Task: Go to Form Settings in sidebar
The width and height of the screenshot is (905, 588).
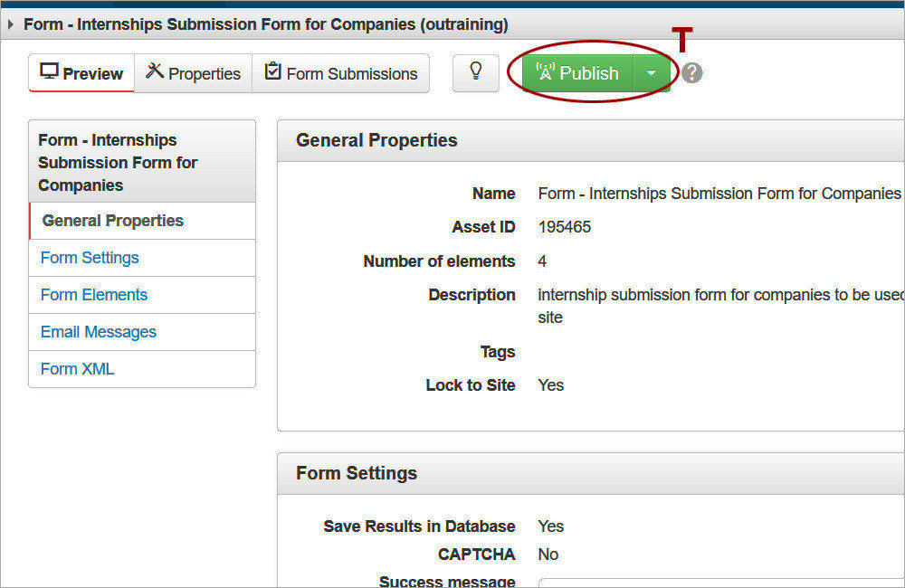Action: click(x=90, y=258)
